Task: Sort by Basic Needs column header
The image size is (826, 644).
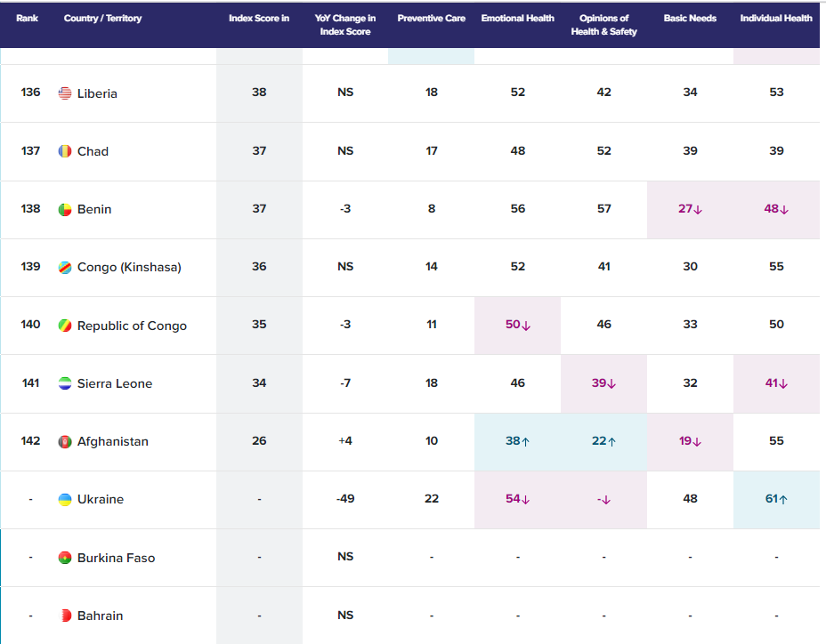Action: [x=690, y=19]
